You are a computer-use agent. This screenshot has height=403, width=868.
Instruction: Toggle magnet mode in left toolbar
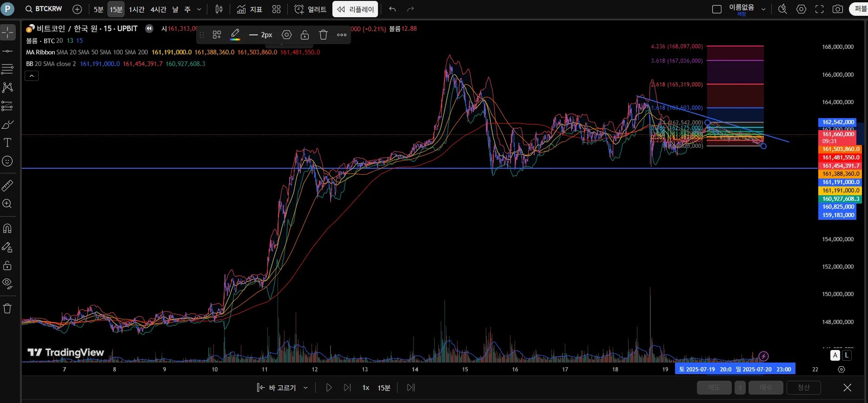pos(8,228)
